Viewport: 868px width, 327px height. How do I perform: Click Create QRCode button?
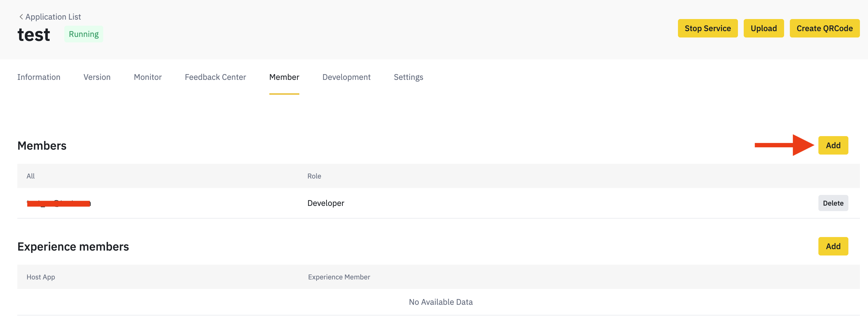click(x=824, y=28)
